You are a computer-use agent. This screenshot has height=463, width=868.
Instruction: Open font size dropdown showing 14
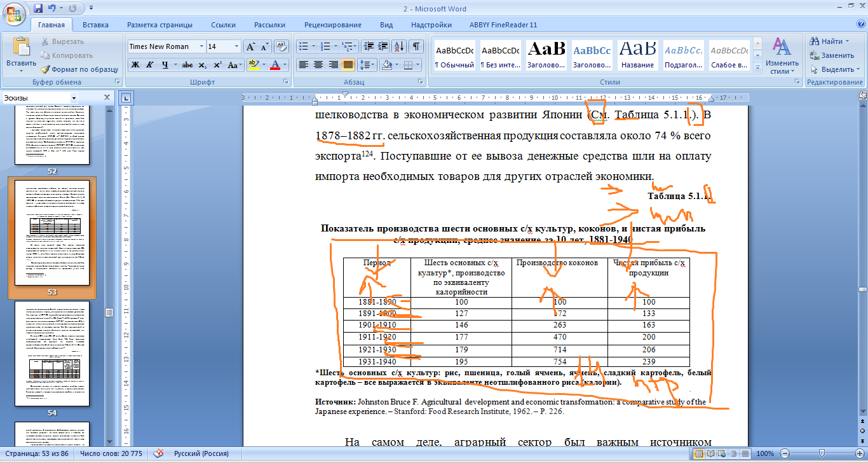(237, 46)
